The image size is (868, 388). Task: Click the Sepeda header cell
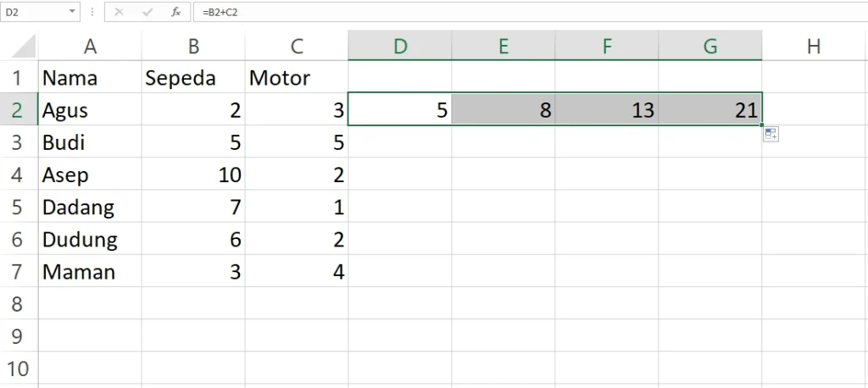pyautogui.click(x=193, y=77)
